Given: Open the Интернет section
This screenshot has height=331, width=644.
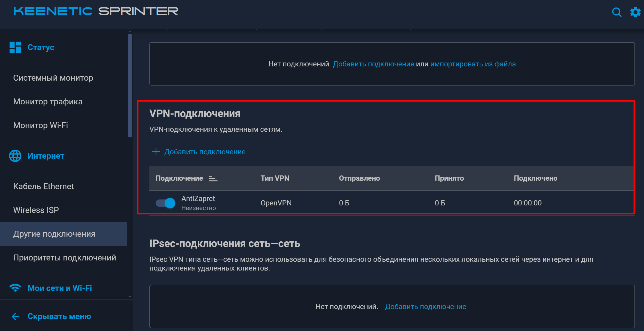Looking at the screenshot, I should coord(46,156).
